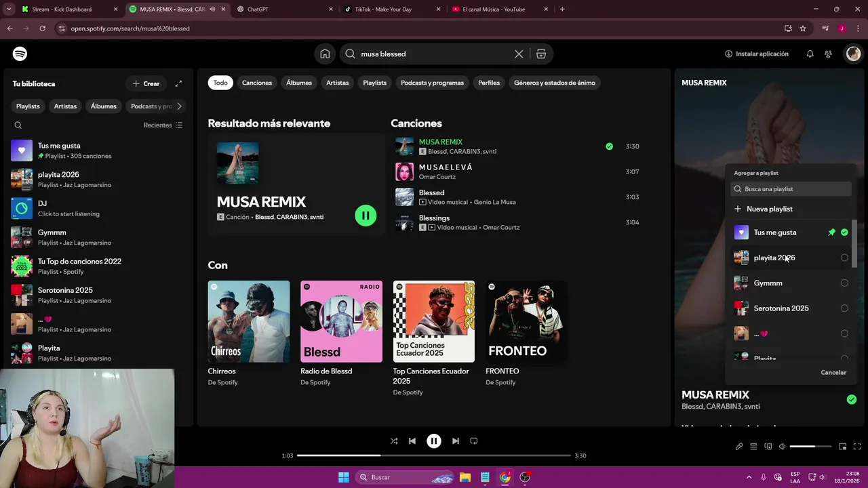
Task: Pause playback in the player bar
Action: tap(434, 441)
